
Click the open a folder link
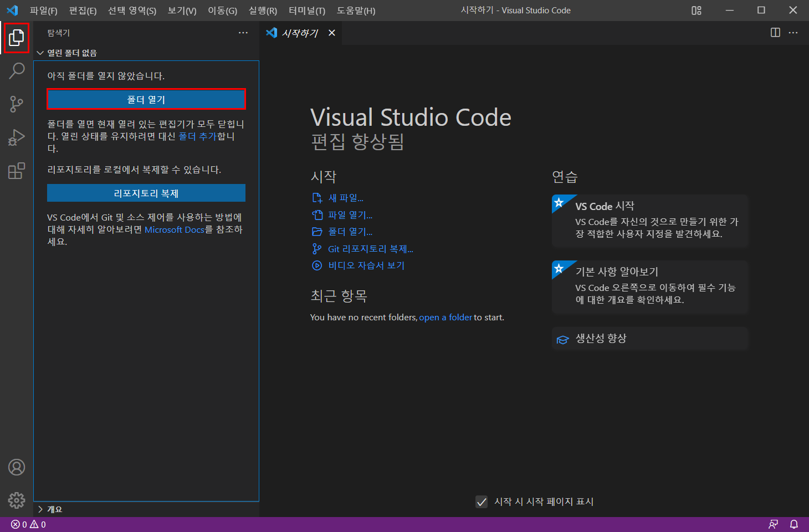click(x=446, y=318)
